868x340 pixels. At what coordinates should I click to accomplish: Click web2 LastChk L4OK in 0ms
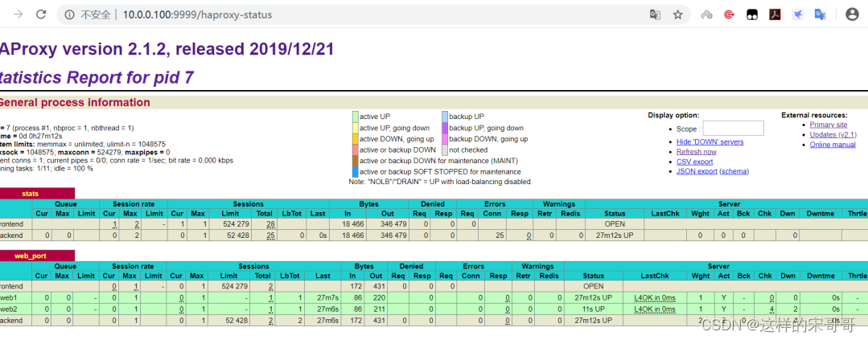655,309
